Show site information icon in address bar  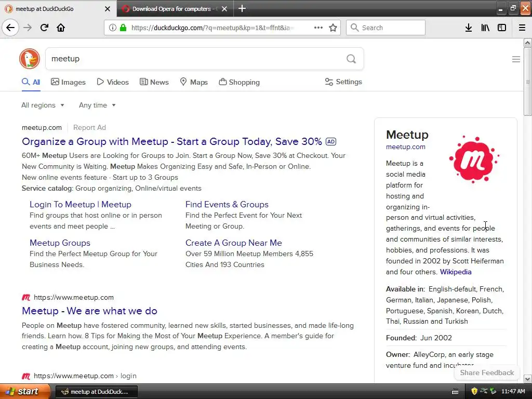coord(113,28)
